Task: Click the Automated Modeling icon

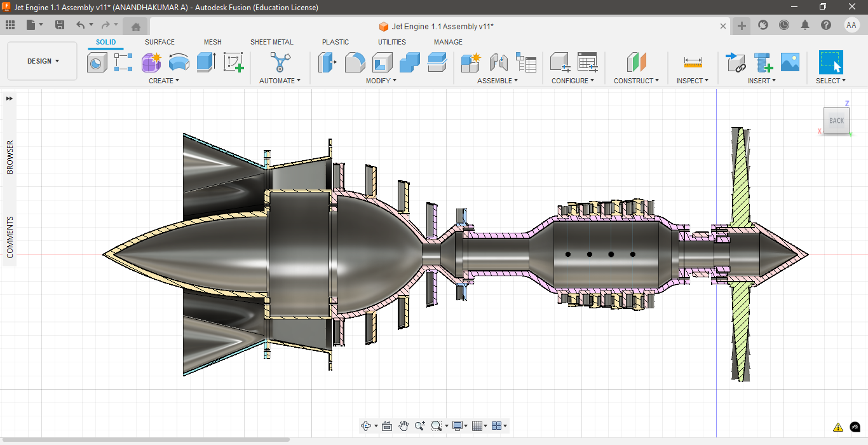Action: tap(280, 62)
